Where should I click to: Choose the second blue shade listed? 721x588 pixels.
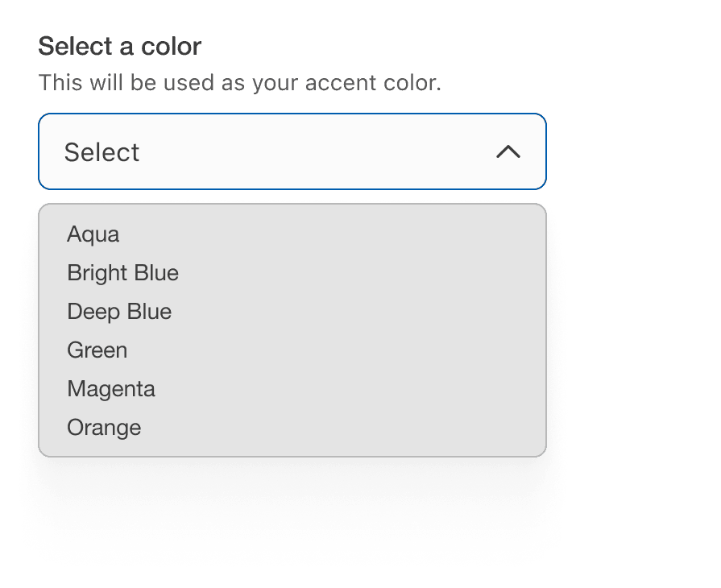coord(119,312)
